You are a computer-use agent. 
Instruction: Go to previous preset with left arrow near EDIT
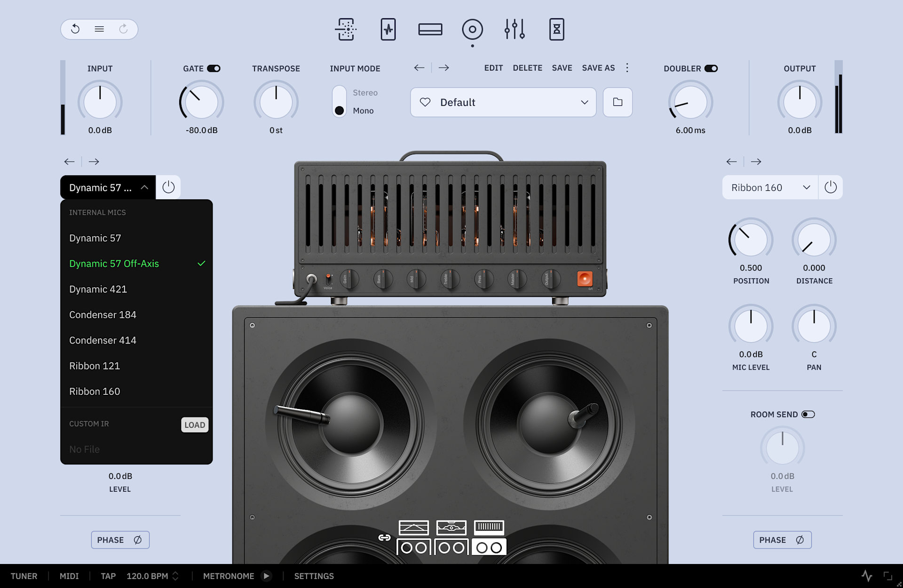coord(419,68)
